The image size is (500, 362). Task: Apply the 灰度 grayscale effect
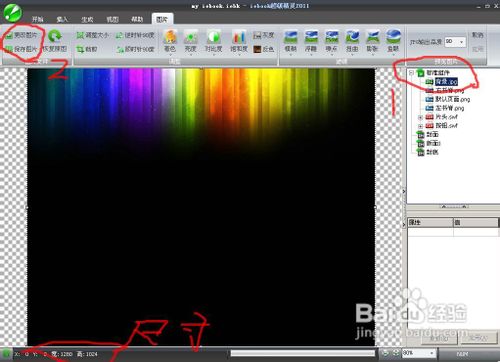(264, 35)
